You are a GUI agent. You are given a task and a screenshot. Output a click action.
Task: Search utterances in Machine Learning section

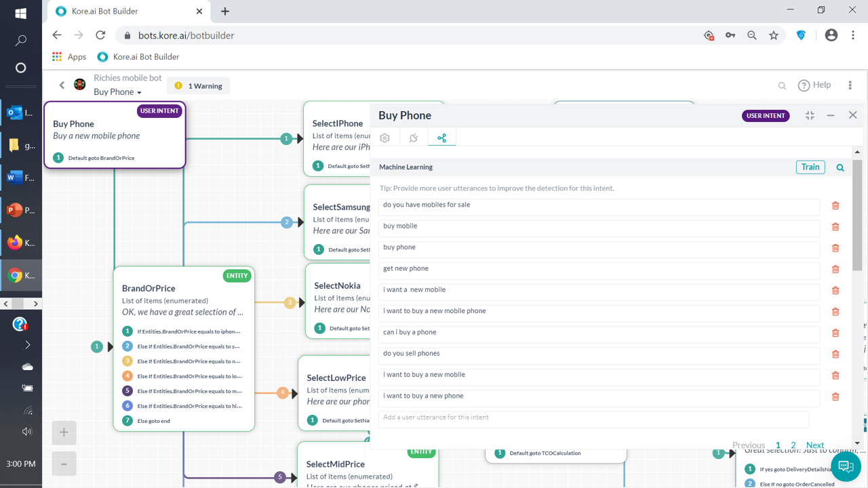pos(840,167)
